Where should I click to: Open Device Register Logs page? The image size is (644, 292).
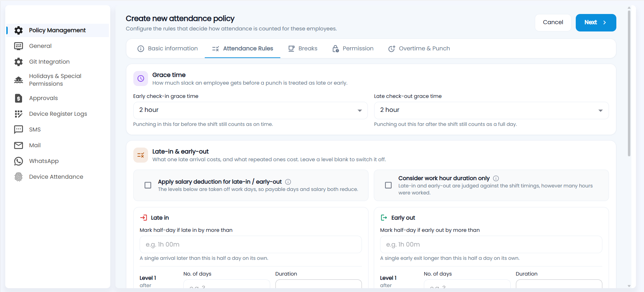tap(58, 114)
